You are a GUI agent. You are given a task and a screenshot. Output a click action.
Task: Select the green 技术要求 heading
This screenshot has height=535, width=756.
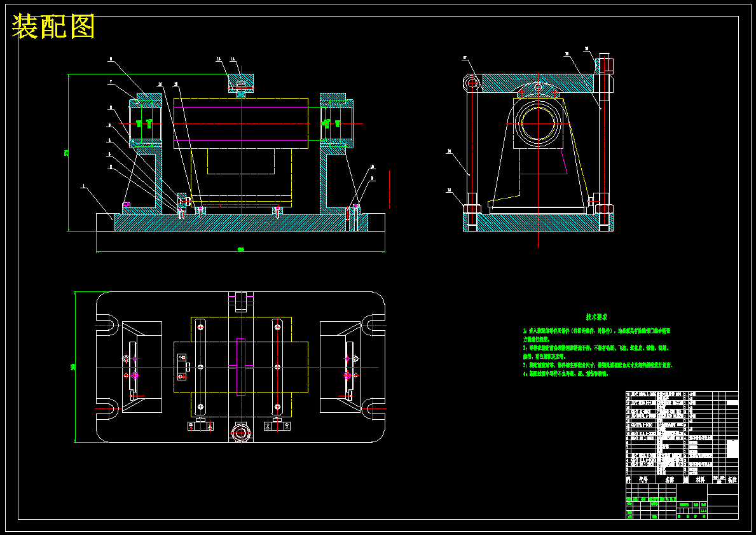point(596,317)
